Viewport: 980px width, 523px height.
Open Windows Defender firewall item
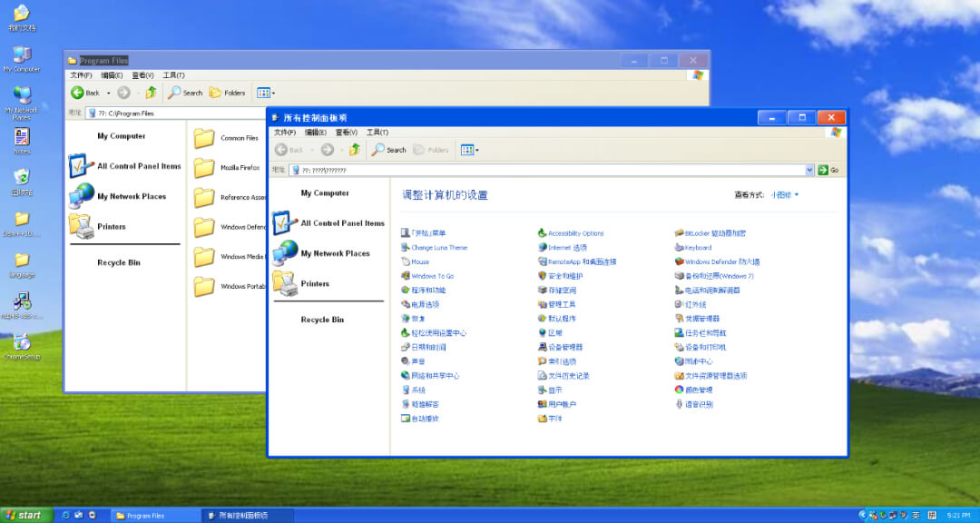pos(721,261)
